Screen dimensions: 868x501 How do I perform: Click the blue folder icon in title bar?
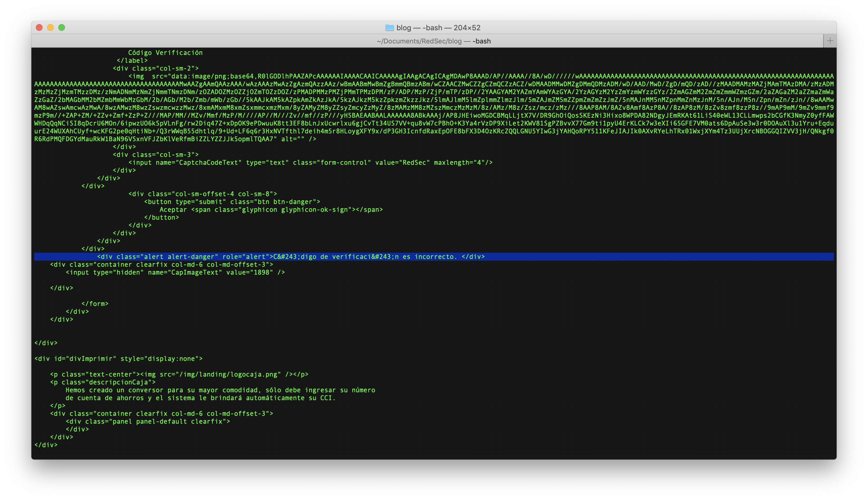[390, 27]
